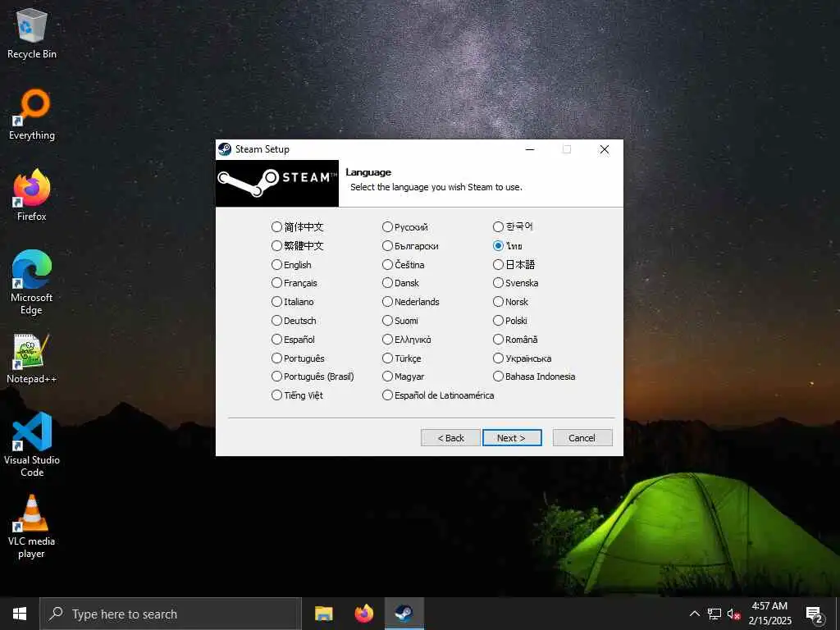Select the English radio button
Image resolution: width=840 pixels, height=630 pixels.
coord(291,265)
